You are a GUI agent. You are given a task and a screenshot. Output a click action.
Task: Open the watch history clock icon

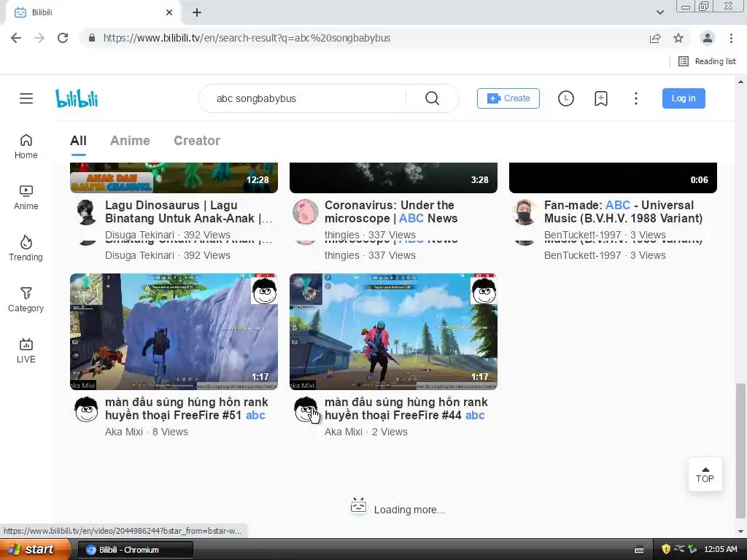tap(566, 98)
